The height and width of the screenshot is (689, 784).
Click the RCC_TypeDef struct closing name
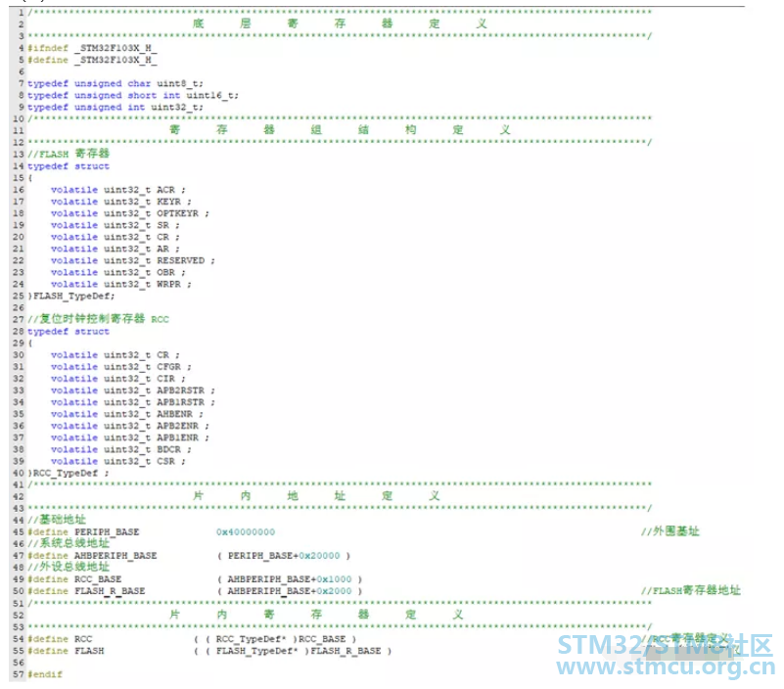(69, 473)
